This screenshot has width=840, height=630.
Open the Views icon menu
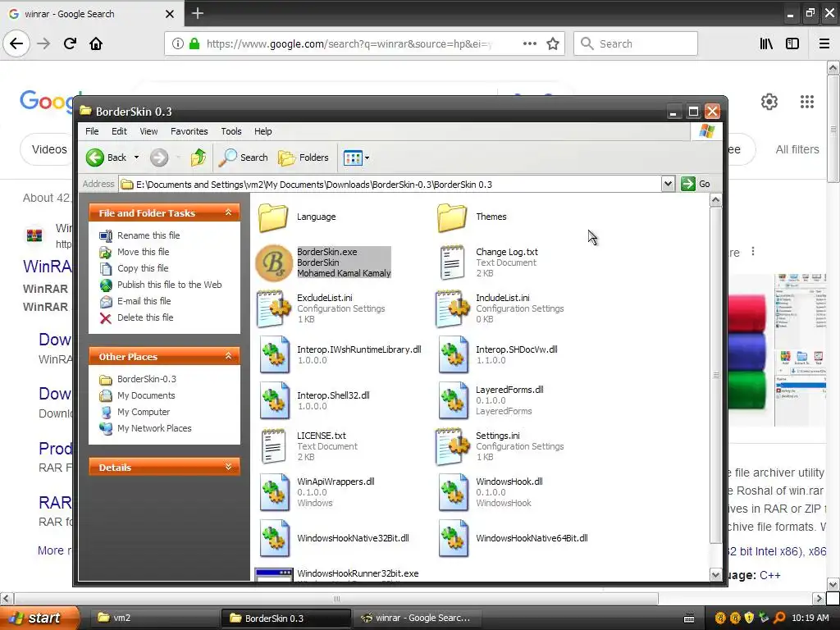point(356,158)
